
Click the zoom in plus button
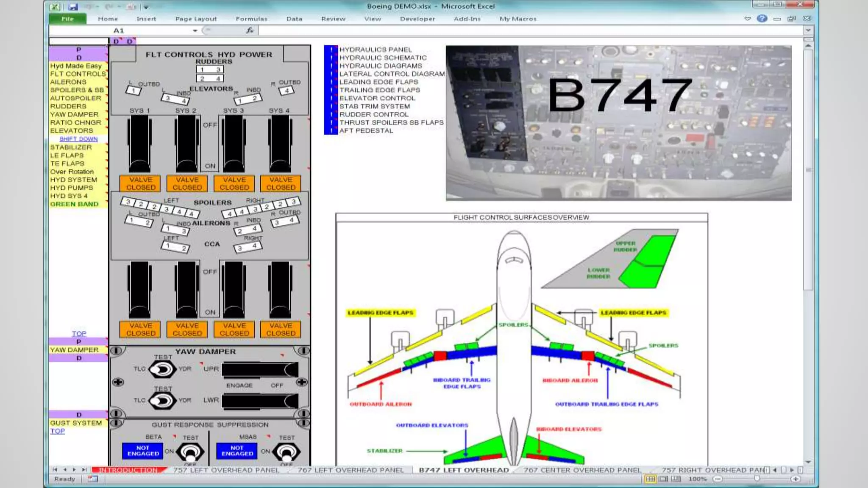[x=796, y=479]
